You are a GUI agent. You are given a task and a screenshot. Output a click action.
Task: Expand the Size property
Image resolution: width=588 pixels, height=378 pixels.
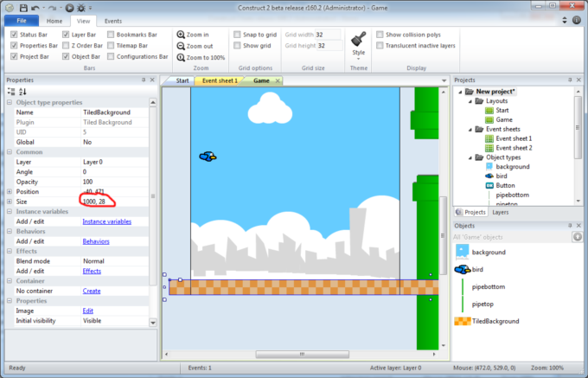click(10, 202)
